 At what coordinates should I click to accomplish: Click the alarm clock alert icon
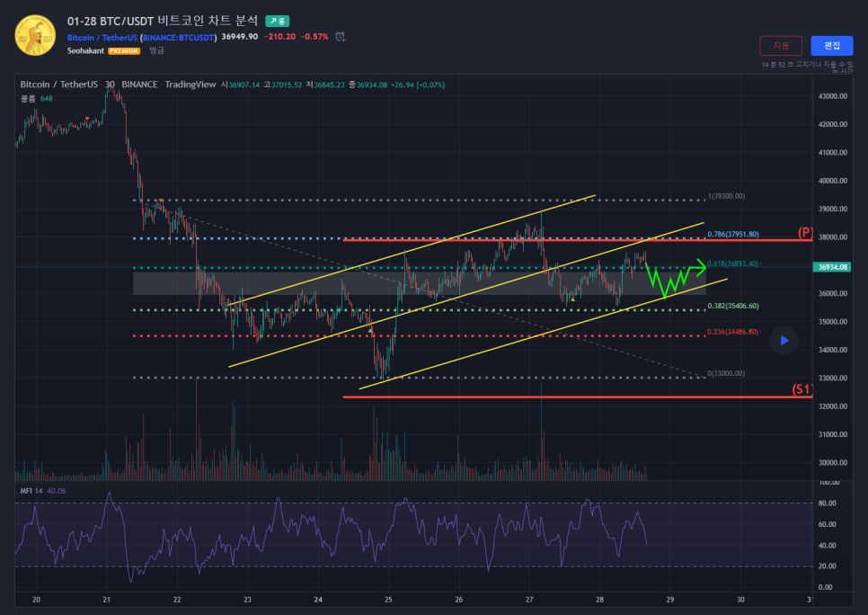(341, 37)
